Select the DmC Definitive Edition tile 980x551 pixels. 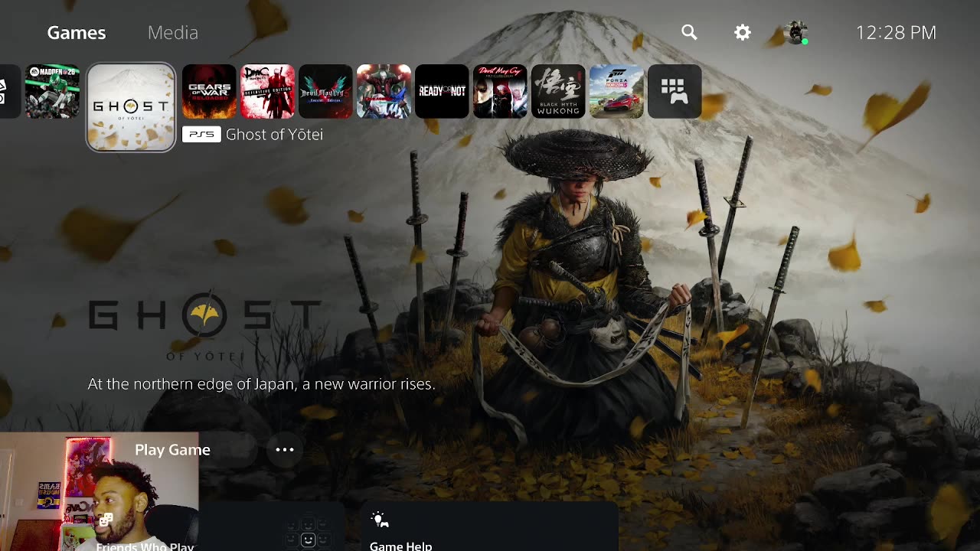[x=267, y=92]
